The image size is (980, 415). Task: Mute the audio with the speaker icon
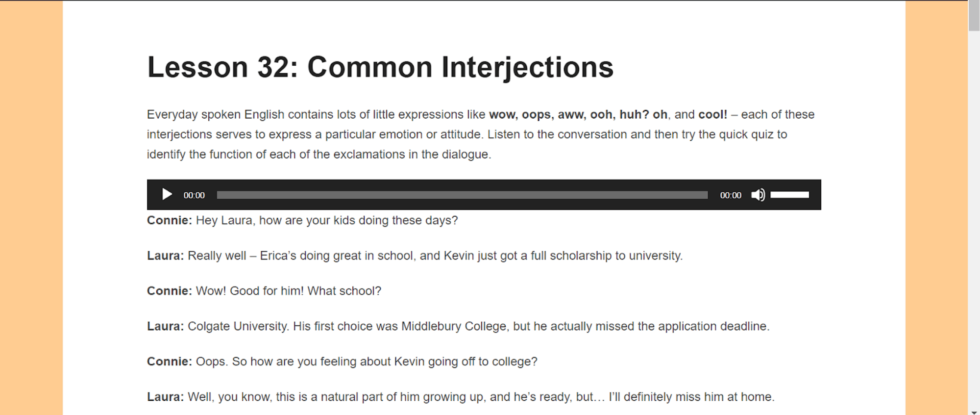(x=758, y=195)
